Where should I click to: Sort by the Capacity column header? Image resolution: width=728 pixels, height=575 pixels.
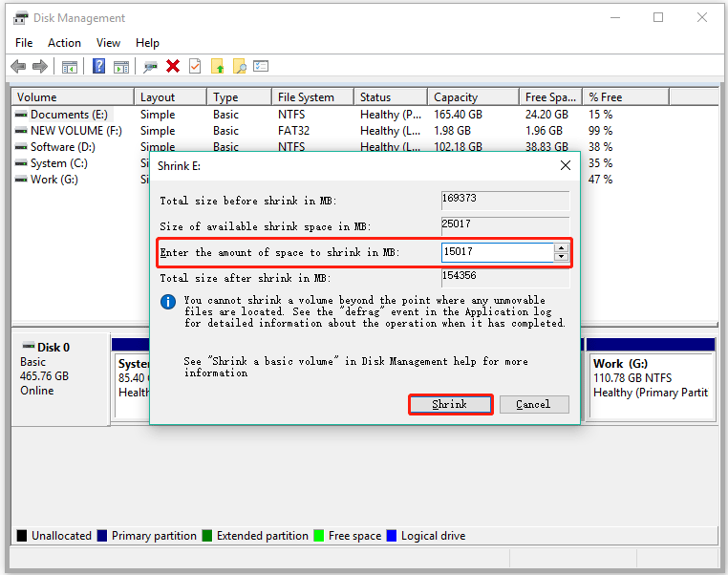click(x=473, y=97)
